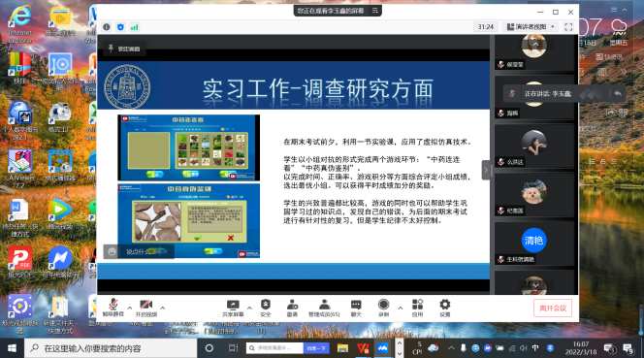Open the 安全 security menu
This screenshot has height=358, width=644.
266,308
